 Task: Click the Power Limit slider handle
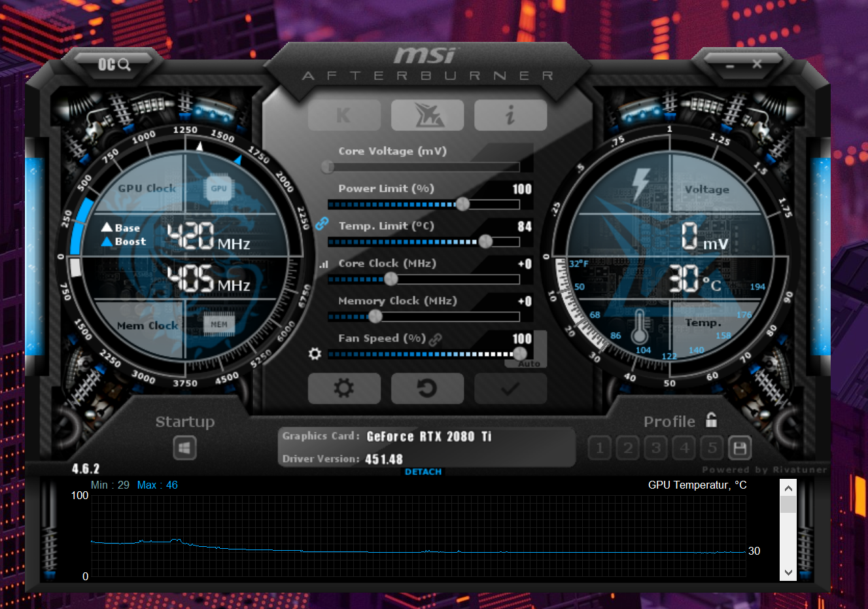462,204
